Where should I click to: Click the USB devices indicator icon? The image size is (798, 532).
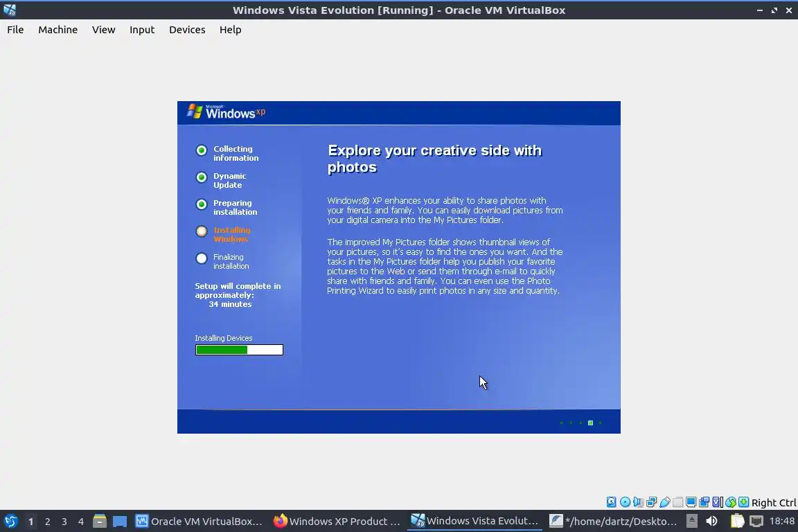[665, 502]
